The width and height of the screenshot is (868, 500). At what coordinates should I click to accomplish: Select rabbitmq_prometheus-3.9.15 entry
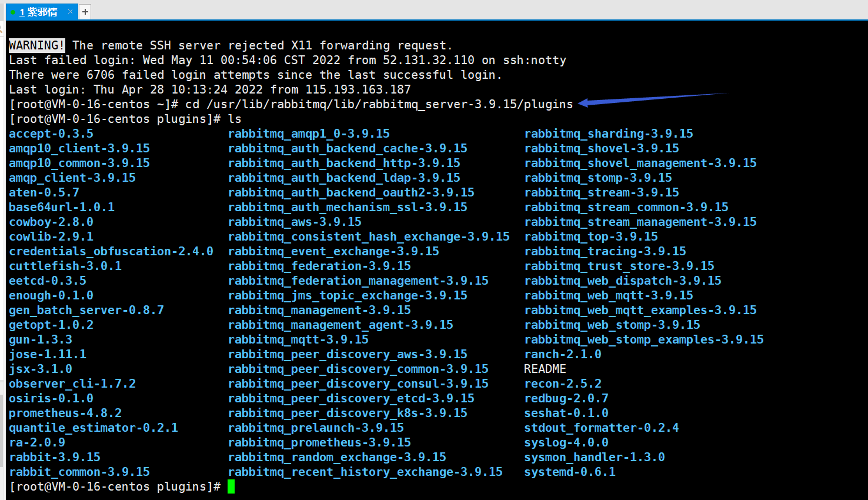(x=319, y=442)
